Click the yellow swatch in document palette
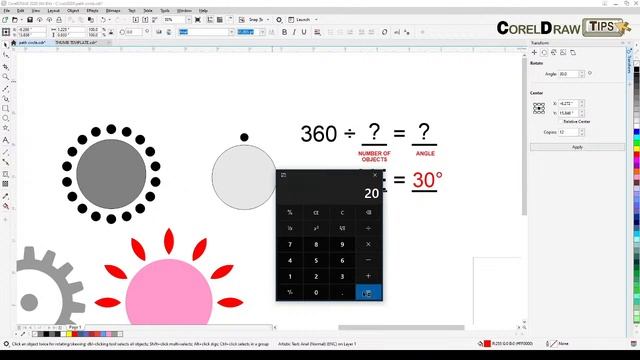The height and width of the screenshot is (360, 640). [69, 334]
